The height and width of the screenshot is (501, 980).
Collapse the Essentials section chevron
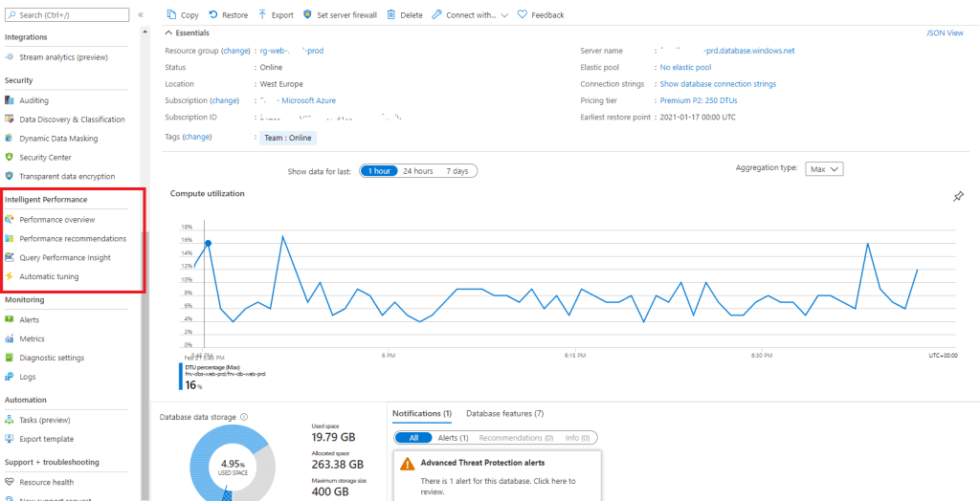tap(168, 33)
